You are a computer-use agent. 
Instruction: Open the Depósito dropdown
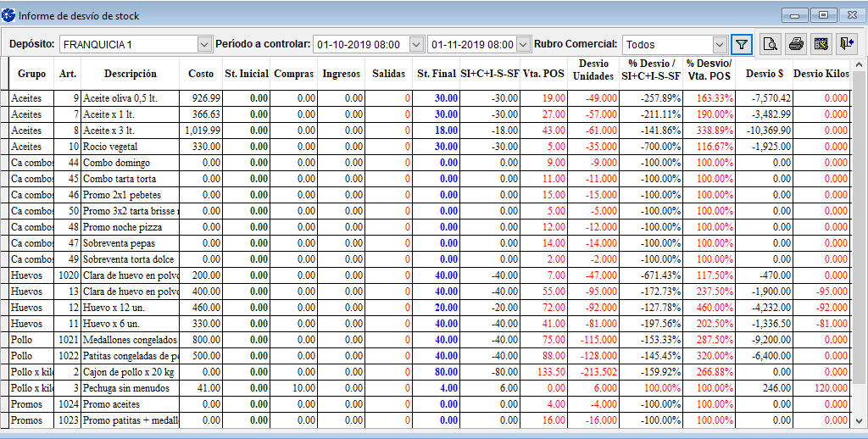204,44
